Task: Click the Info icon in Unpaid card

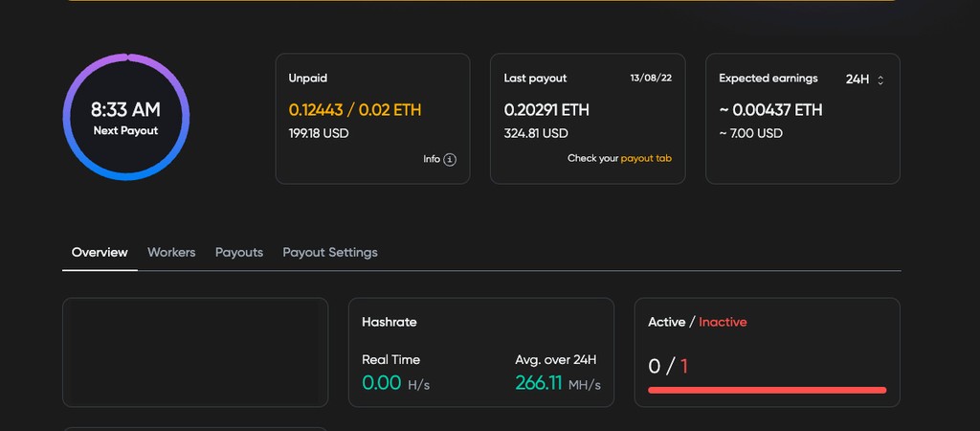Action: tap(450, 159)
